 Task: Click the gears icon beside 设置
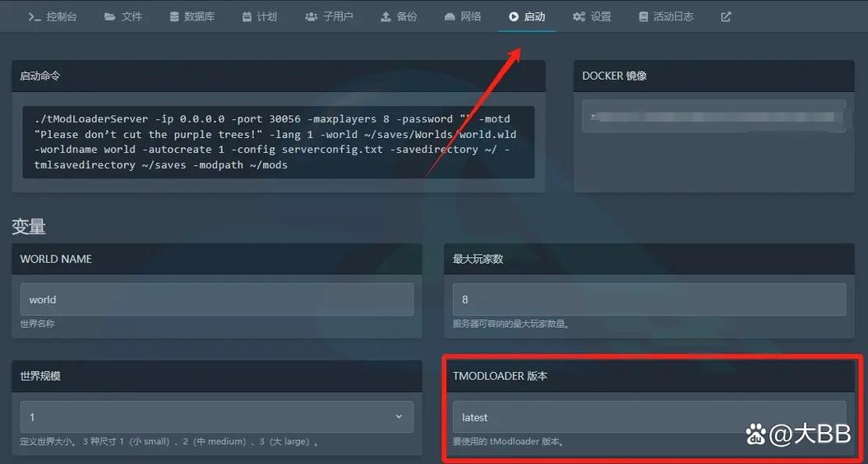[579, 16]
